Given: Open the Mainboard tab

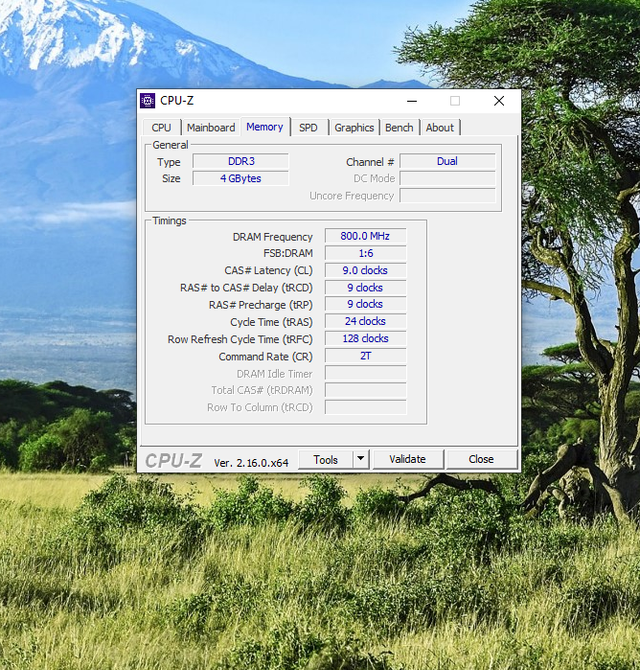Looking at the screenshot, I should pos(211,128).
